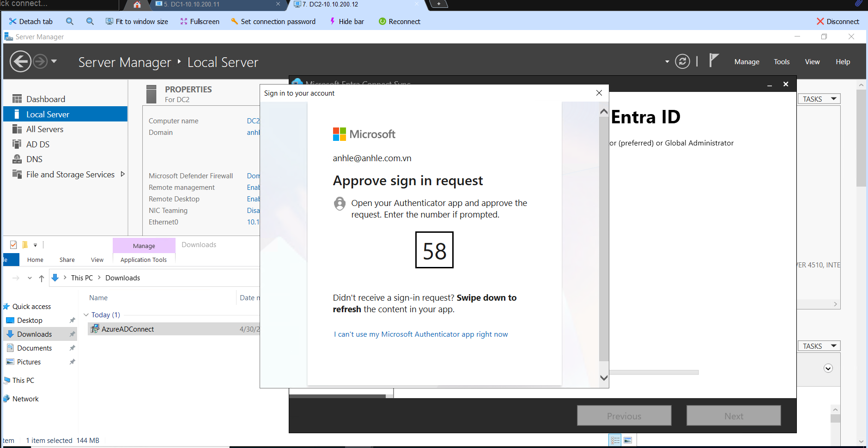The width and height of the screenshot is (868, 448).
Task: Click the NIC Teaming property label
Action: [x=168, y=211]
